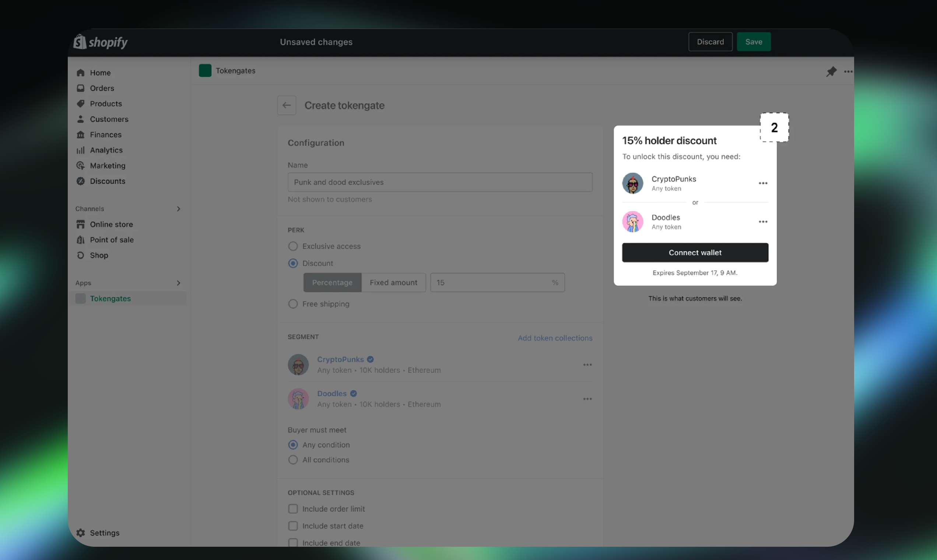Image resolution: width=937 pixels, height=560 pixels.
Task: Click the Finances bank icon
Action: pos(80,134)
